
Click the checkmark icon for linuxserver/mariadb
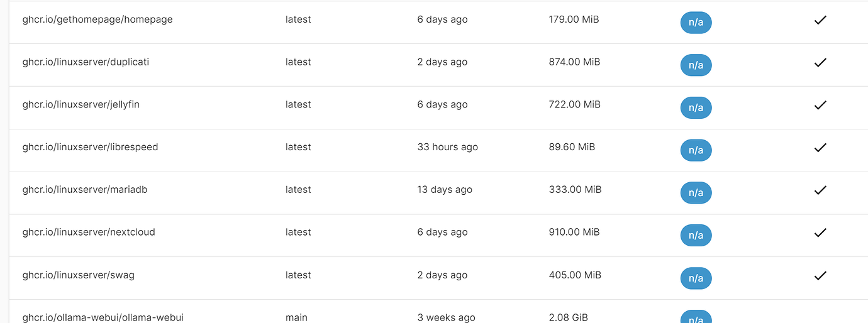pyautogui.click(x=820, y=190)
